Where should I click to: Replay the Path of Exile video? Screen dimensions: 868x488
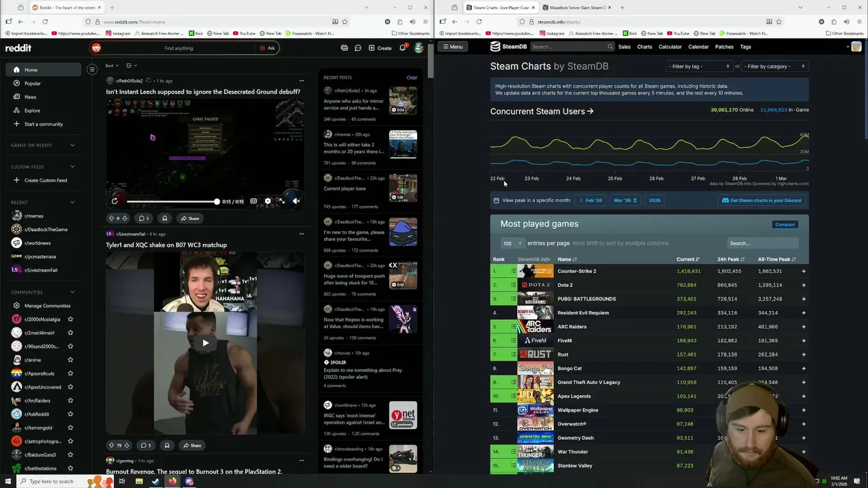(115, 201)
